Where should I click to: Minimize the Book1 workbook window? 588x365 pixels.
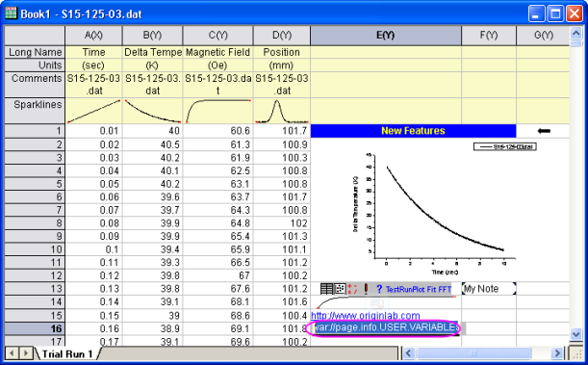[x=536, y=14]
